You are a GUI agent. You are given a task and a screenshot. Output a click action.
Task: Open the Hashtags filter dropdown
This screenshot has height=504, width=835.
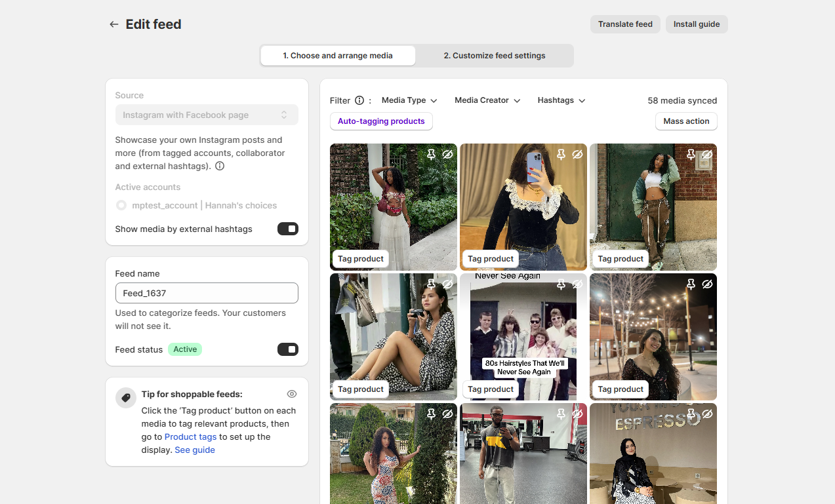[x=561, y=100]
